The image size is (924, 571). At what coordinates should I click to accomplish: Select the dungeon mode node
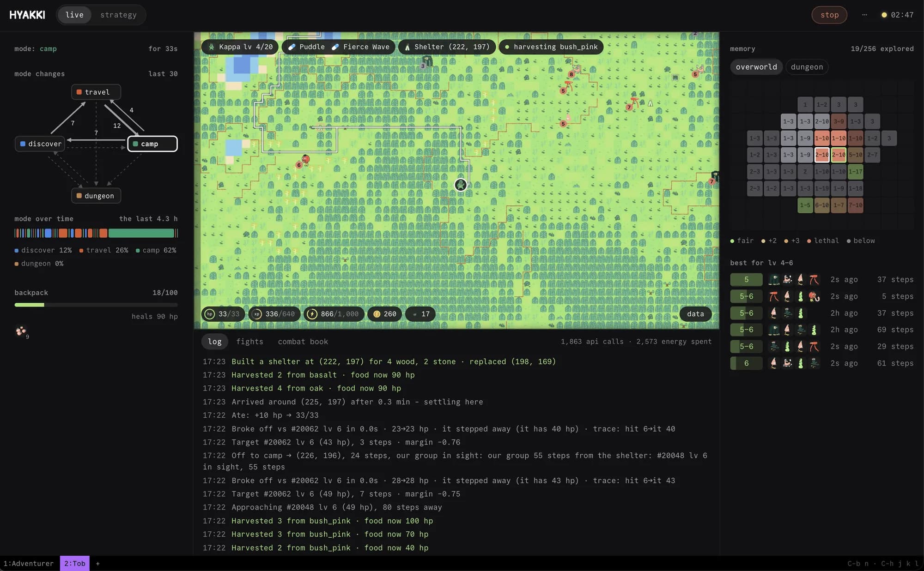[x=96, y=196]
